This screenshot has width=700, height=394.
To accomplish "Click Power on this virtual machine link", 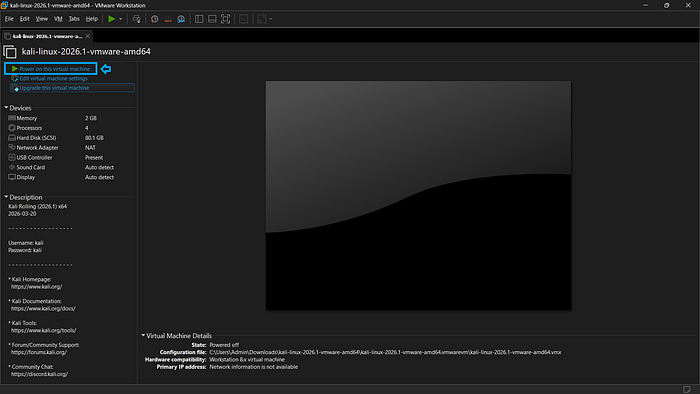I will point(54,69).
